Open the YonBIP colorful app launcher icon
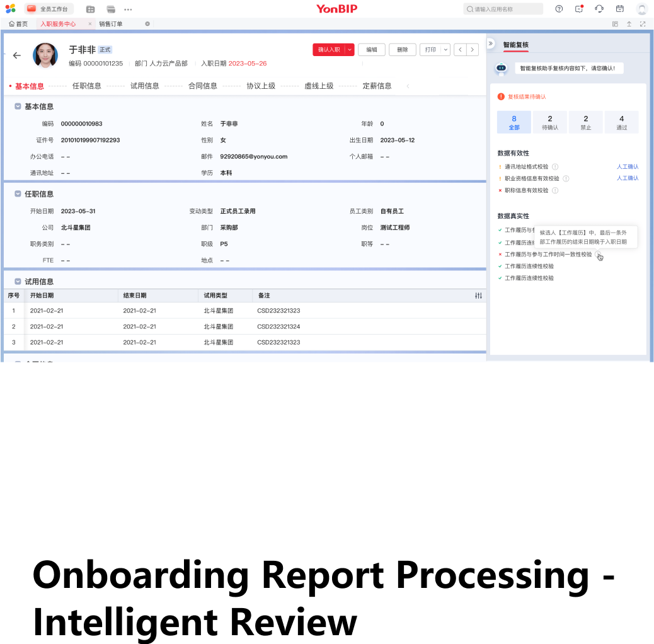The width and height of the screenshot is (654, 644). 11,8
